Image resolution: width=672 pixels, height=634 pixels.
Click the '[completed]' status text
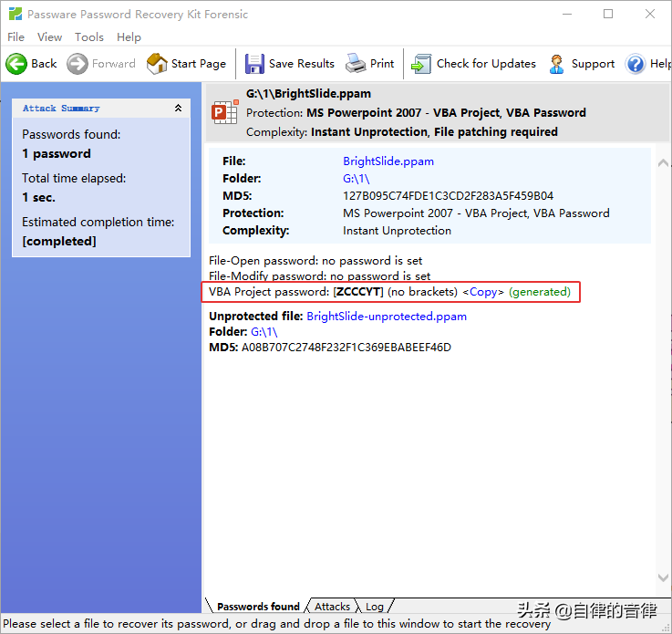pos(59,242)
